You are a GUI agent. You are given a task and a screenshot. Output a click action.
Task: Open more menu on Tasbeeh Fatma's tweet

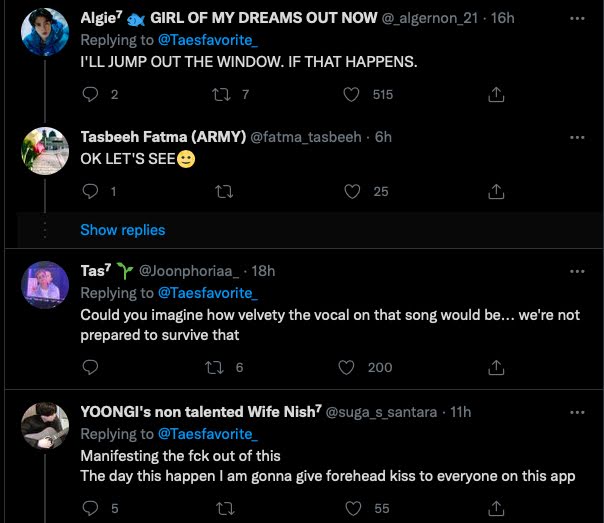click(x=577, y=137)
